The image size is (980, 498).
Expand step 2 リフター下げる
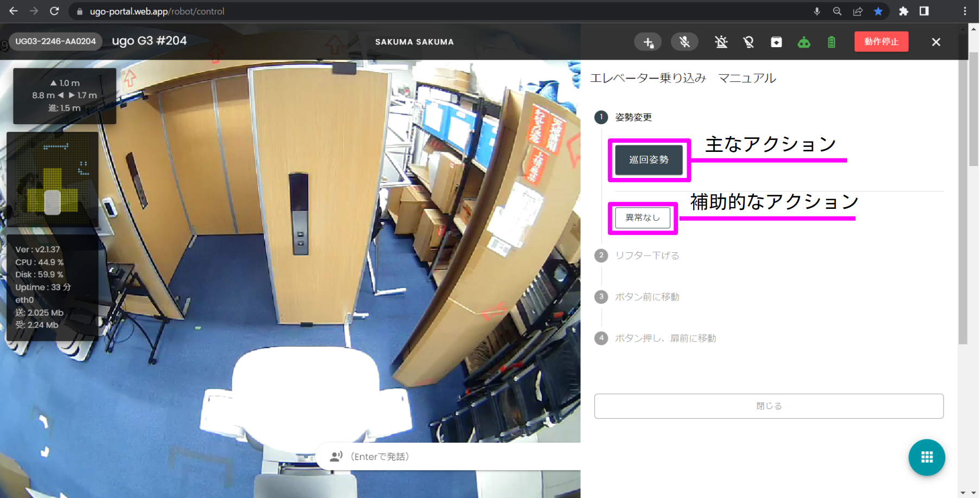pyautogui.click(x=647, y=256)
